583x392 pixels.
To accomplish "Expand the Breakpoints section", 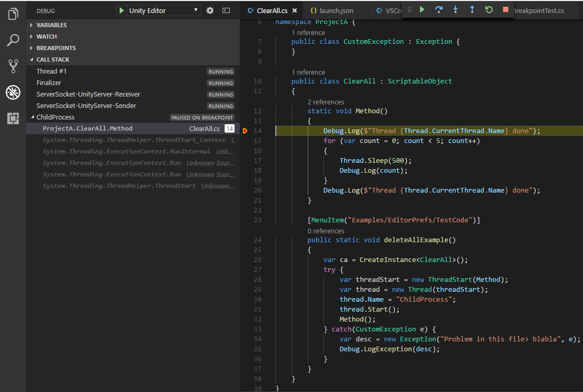I will click(55, 48).
